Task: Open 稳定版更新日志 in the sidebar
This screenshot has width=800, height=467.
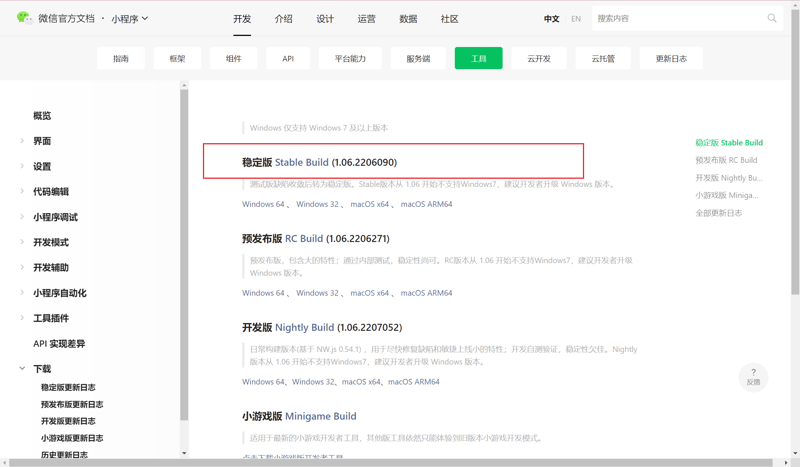Action: coord(68,387)
